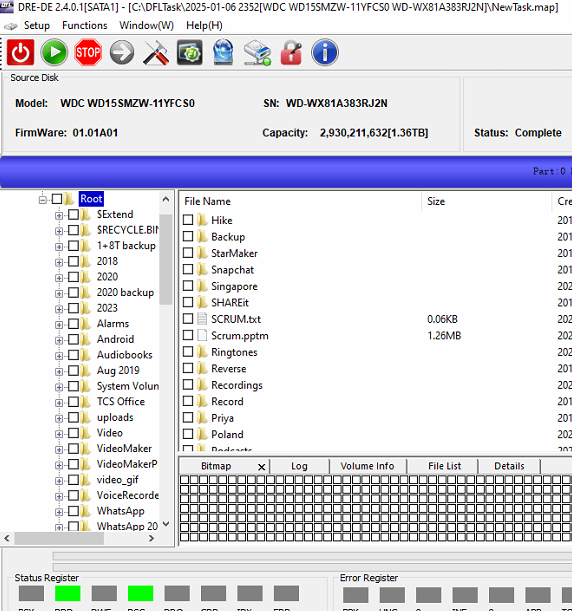Image resolution: width=572 pixels, height=611 pixels.
Task: Check the Poland folder checkbox
Action: [188, 434]
